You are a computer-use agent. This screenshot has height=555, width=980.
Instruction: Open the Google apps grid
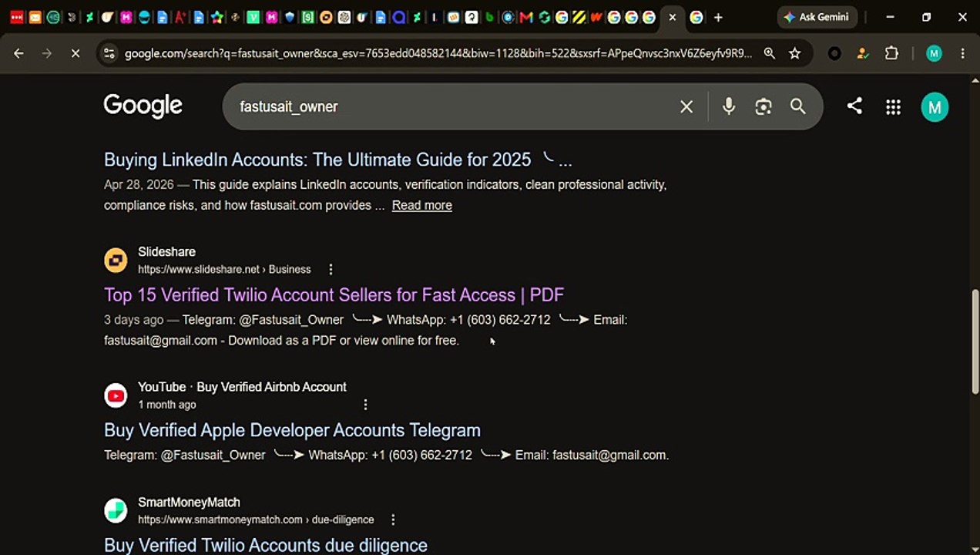[x=893, y=107]
